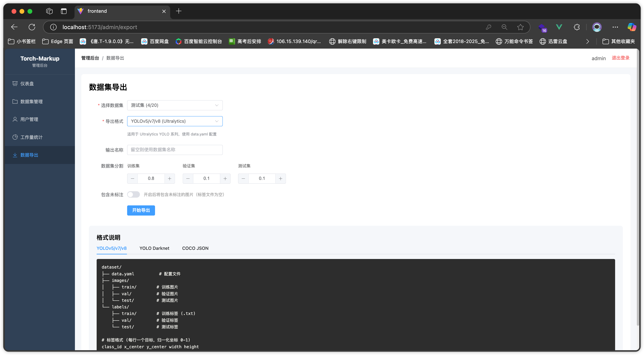This screenshot has width=644, height=355.
Task: Click the browser extensions puzzle icon
Action: tap(576, 27)
